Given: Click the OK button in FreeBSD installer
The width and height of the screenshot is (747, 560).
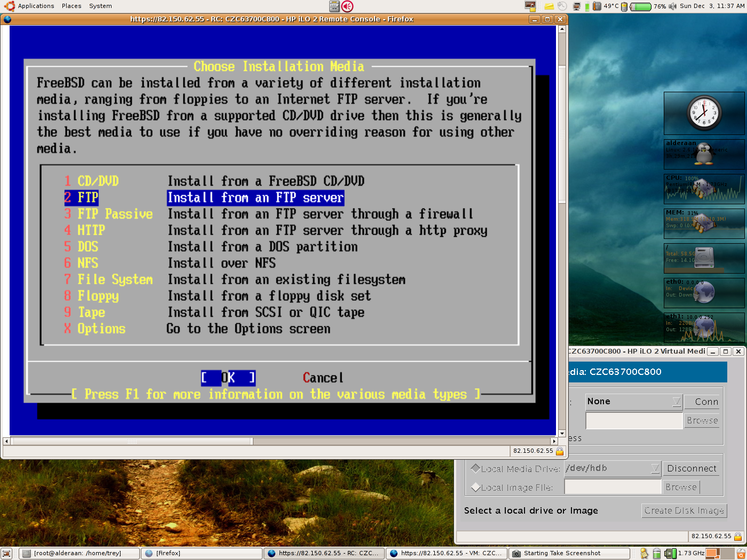Looking at the screenshot, I should point(228,378).
